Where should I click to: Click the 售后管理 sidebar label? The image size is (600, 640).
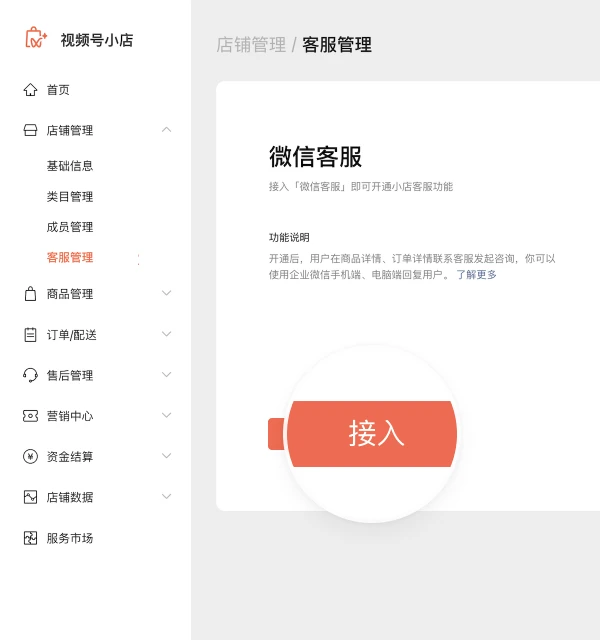click(x=70, y=375)
